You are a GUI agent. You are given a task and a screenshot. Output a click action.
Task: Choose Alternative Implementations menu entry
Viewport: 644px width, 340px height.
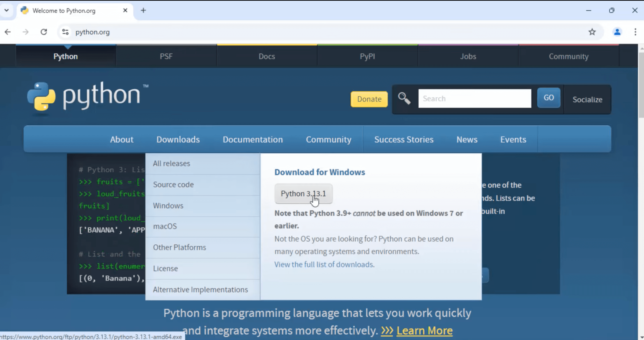coord(203,290)
